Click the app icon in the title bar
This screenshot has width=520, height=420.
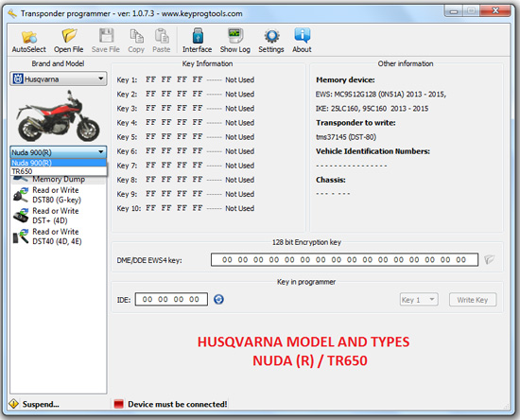coord(12,13)
